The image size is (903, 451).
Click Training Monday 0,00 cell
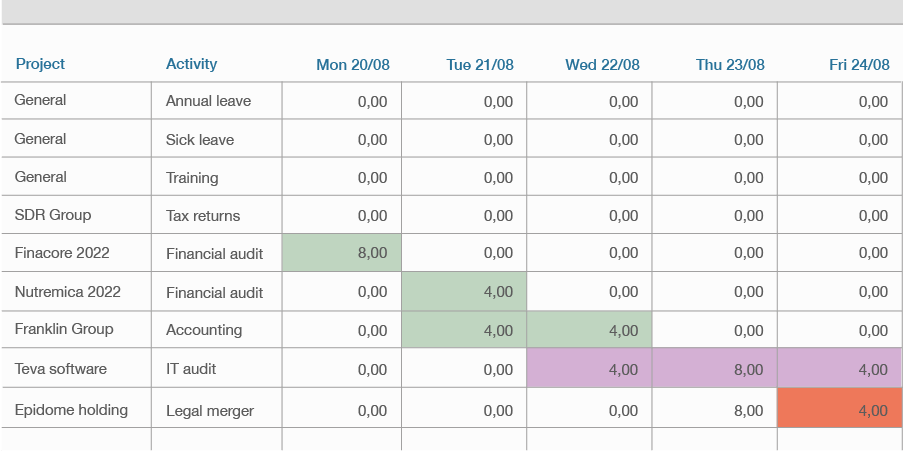[x=342, y=177]
